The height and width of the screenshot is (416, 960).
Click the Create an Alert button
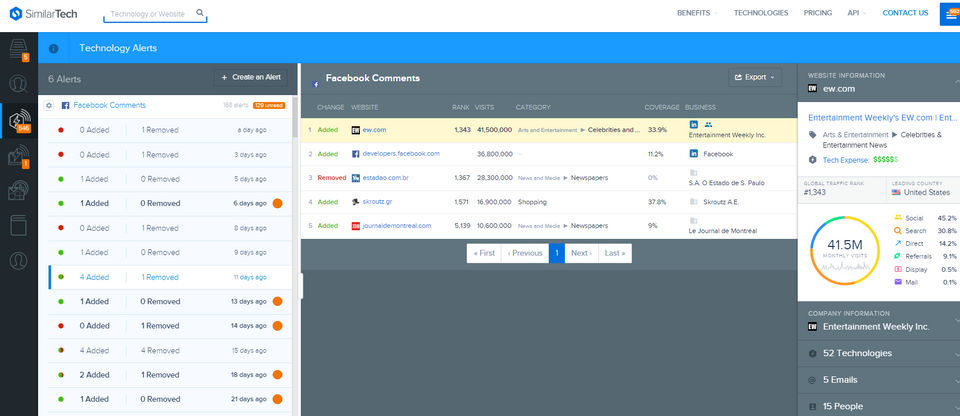pos(251,77)
